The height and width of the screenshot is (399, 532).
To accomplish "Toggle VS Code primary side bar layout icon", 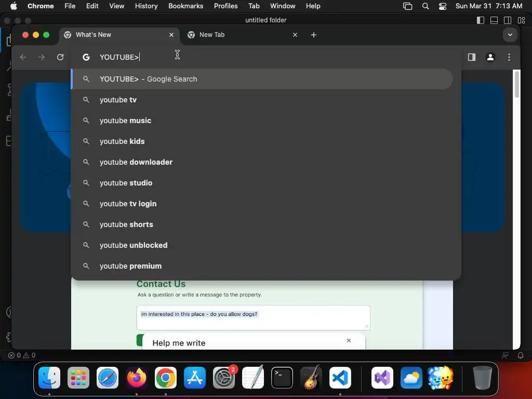I will (481, 20).
